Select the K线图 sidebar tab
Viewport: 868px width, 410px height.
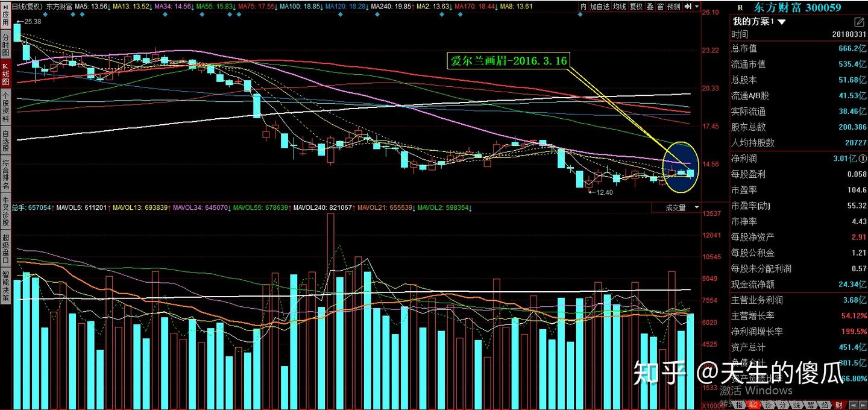[x=5, y=74]
